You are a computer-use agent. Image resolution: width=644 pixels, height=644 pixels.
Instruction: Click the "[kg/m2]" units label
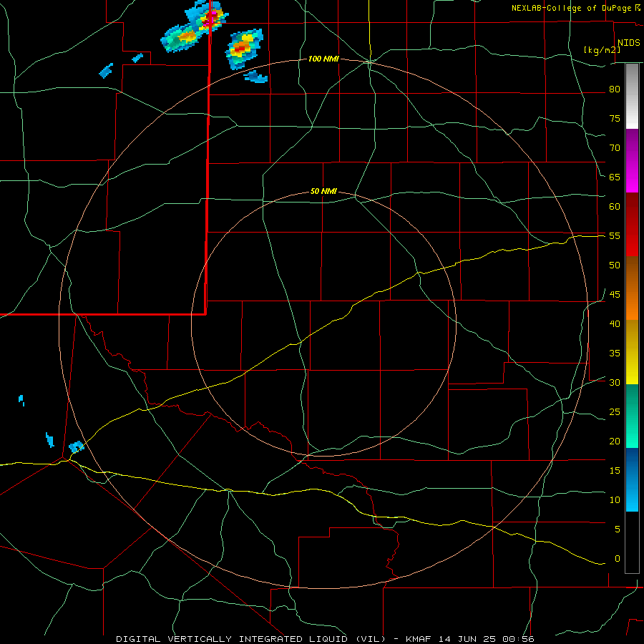602,50
